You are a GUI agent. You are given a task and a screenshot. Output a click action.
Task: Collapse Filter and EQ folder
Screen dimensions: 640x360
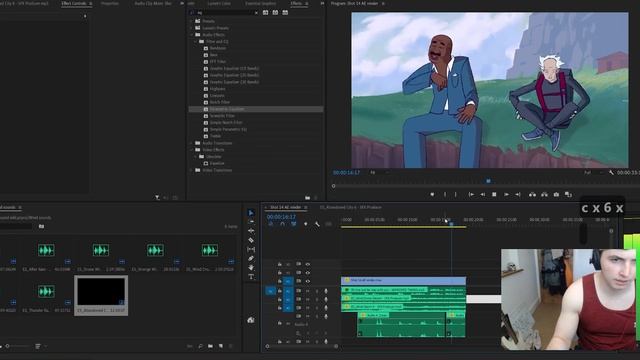[196, 42]
